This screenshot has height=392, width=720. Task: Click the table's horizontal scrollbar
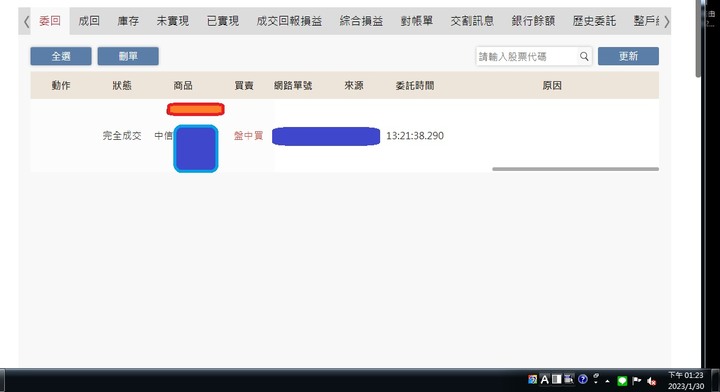575,169
